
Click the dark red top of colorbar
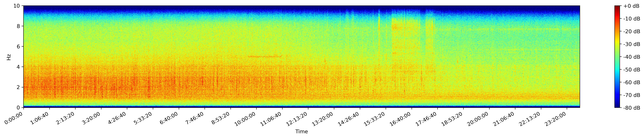617,7
